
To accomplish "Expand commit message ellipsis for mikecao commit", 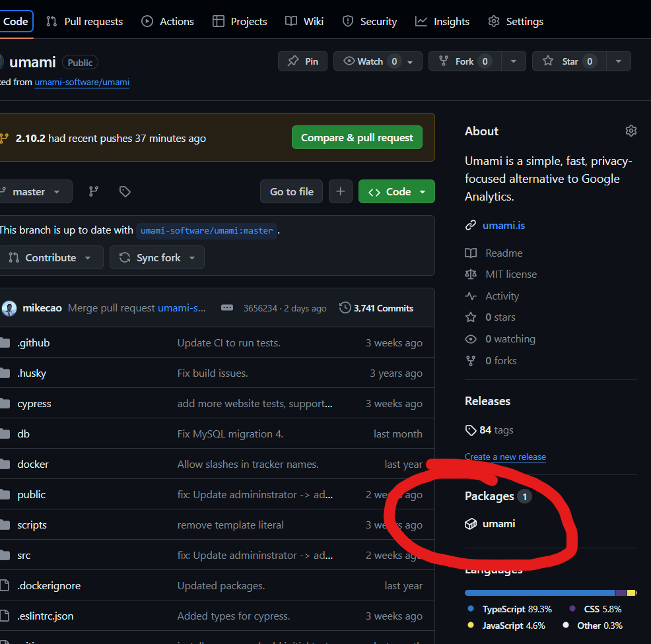I will pyautogui.click(x=227, y=308).
